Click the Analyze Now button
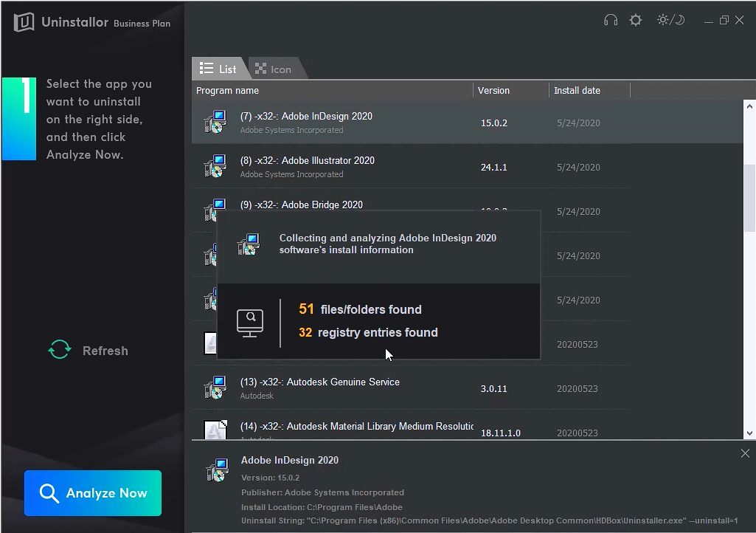This screenshot has width=756, height=533. click(93, 493)
